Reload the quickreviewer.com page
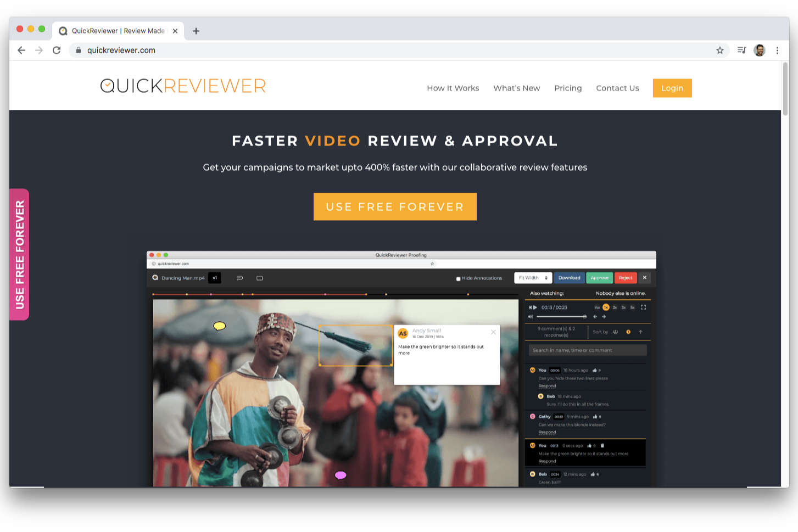The image size is (798, 532). (x=57, y=50)
